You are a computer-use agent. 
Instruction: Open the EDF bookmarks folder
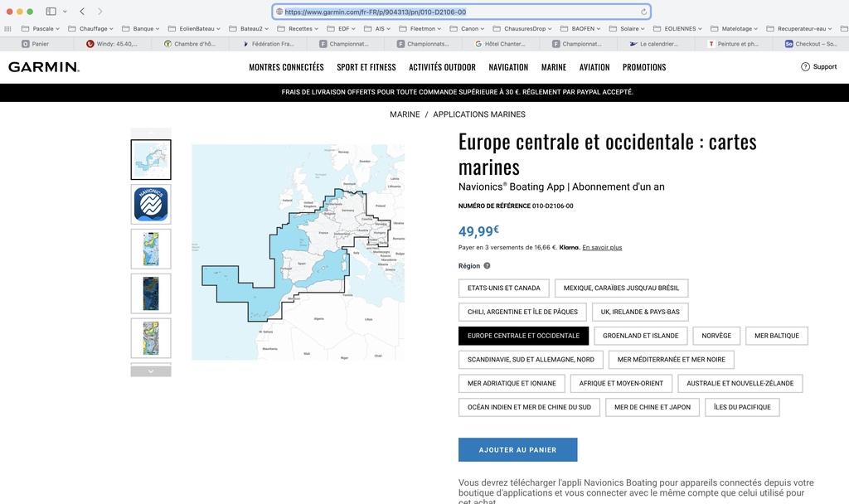(341, 29)
